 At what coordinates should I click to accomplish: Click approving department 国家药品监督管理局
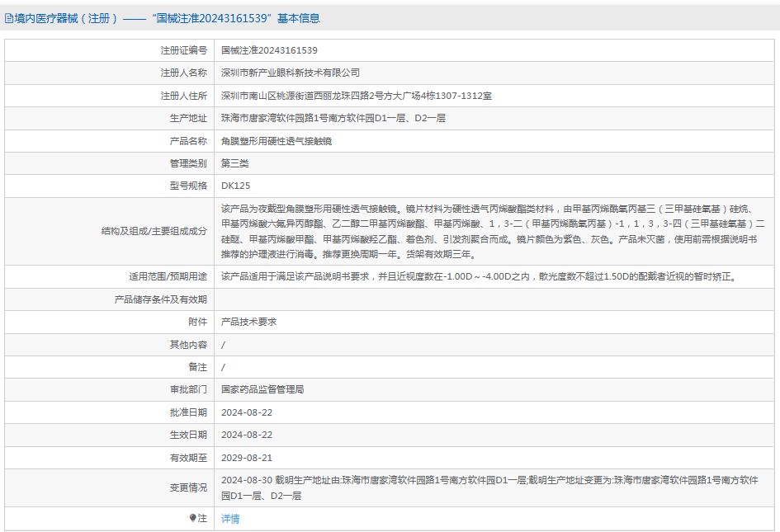pyautogui.click(x=262, y=389)
